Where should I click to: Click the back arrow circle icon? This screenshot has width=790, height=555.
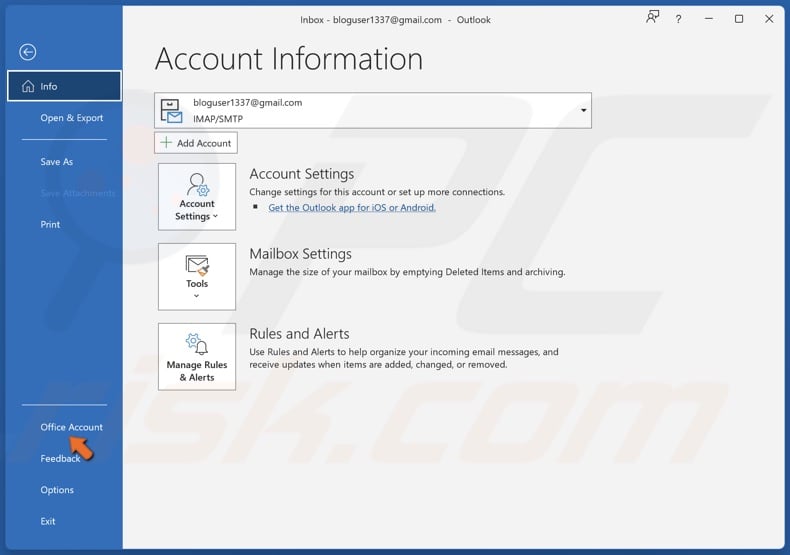pyautogui.click(x=28, y=52)
